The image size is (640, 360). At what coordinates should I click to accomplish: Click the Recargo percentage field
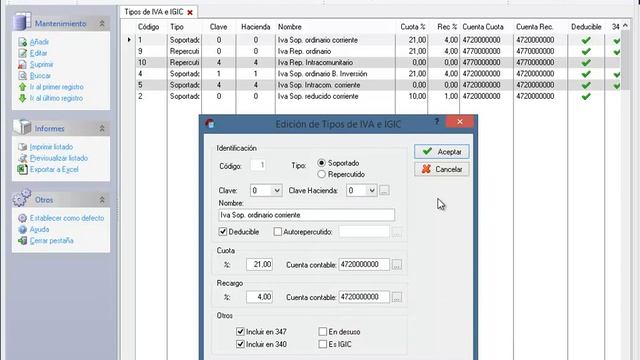click(x=260, y=297)
